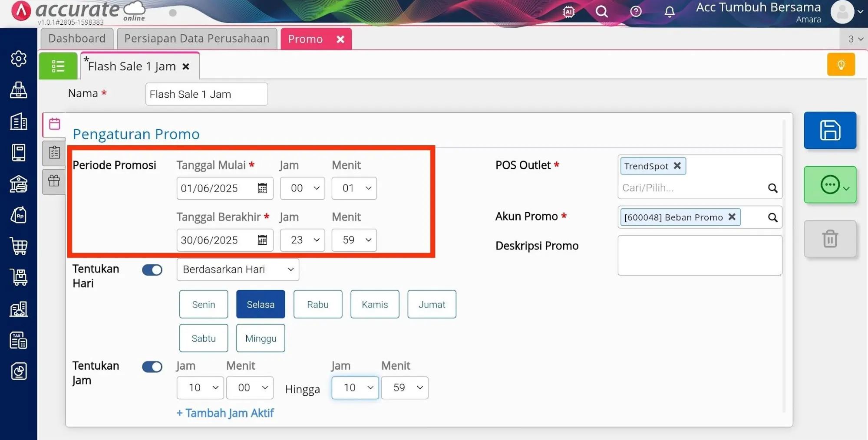
Task: Save the promo with the blue disk button
Action: pos(830,130)
